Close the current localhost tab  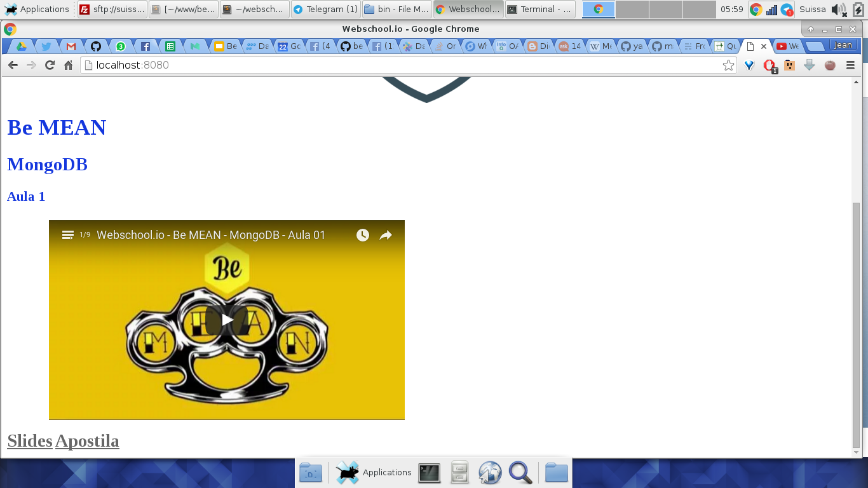click(764, 46)
